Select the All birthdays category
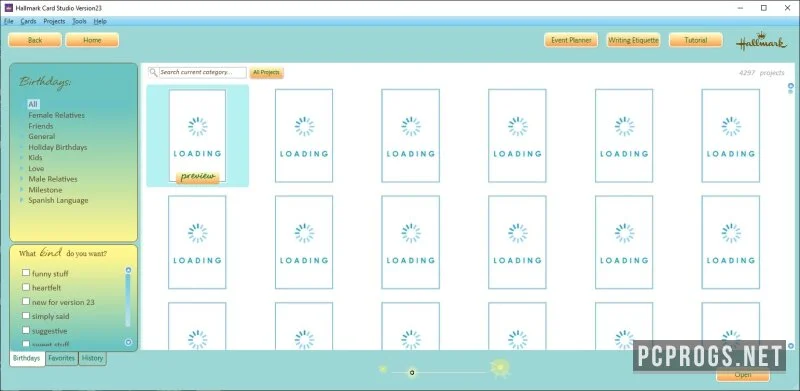The width and height of the screenshot is (800, 391). pos(33,104)
